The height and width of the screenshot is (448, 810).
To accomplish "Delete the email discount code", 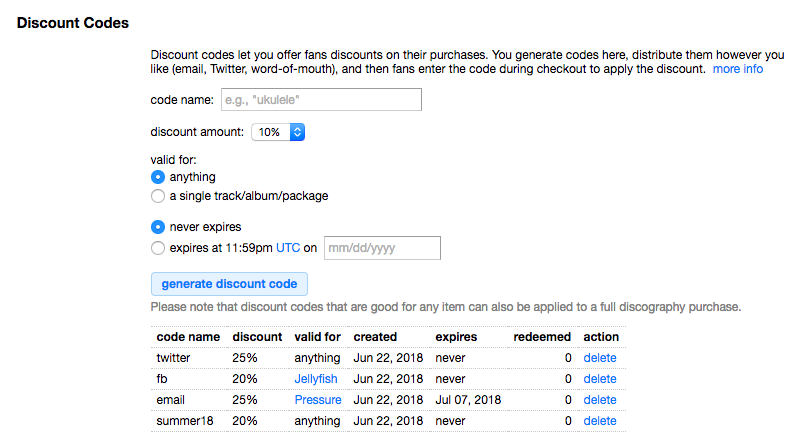I will pos(600,400).
